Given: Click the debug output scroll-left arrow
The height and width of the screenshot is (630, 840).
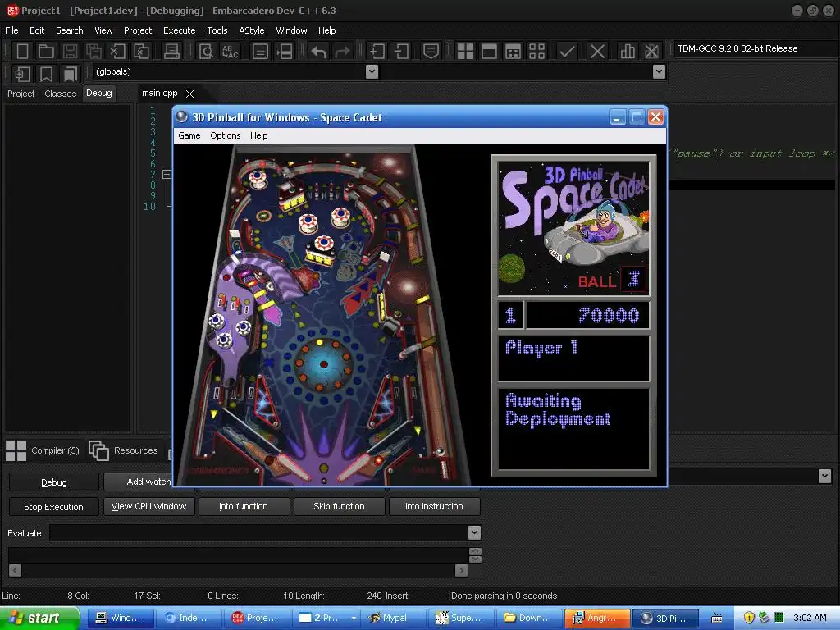Looking at the screenshot, I should [15, 571].
